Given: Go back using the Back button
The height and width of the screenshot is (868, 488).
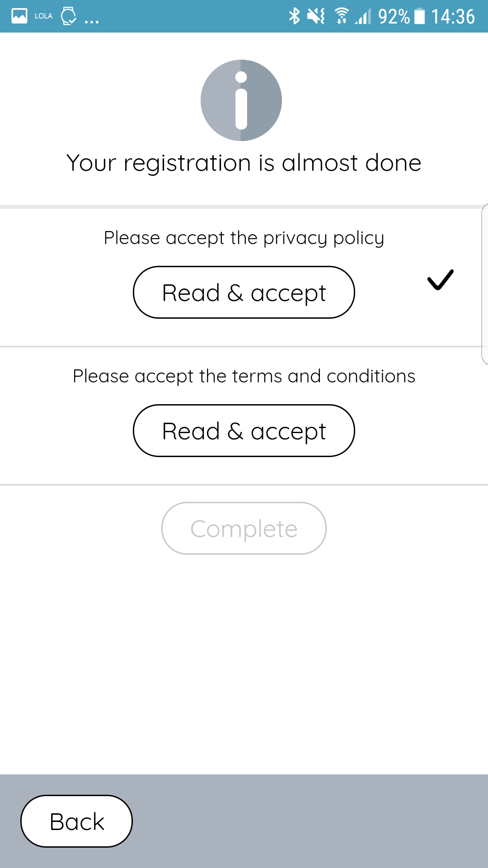Looking at the screenshot, I should (77, 821).
